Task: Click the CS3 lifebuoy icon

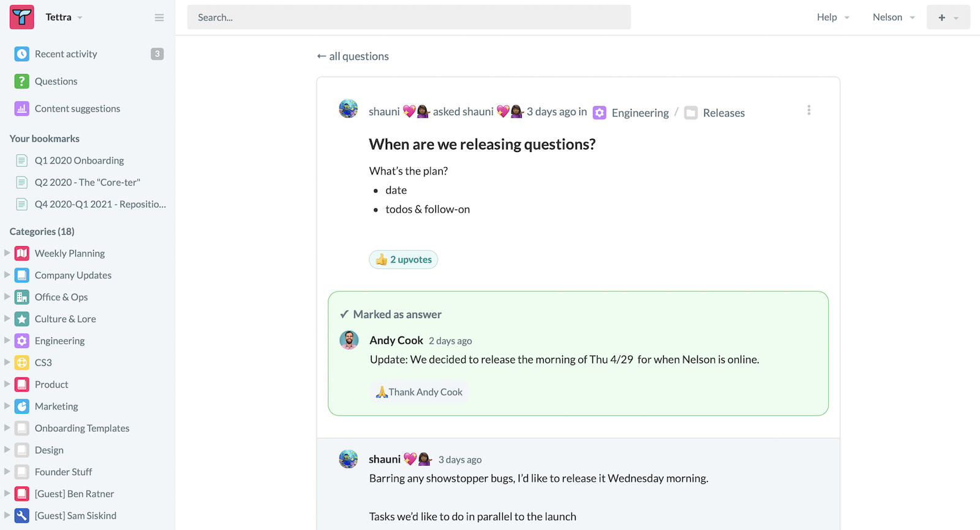Action: [22, 363]
